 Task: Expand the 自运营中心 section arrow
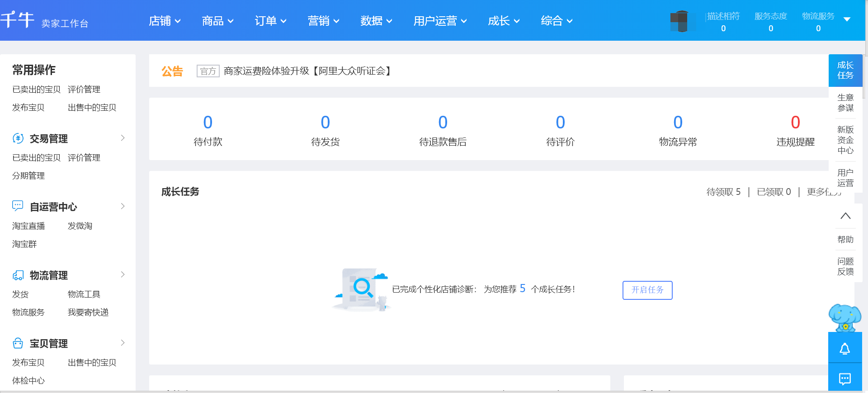click(x=123, y=206)
